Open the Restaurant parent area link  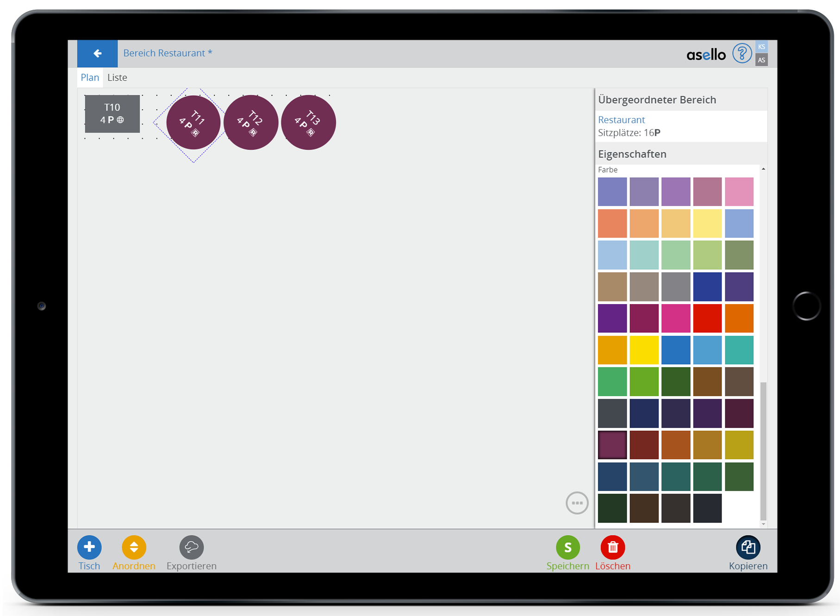coord(621,120)
